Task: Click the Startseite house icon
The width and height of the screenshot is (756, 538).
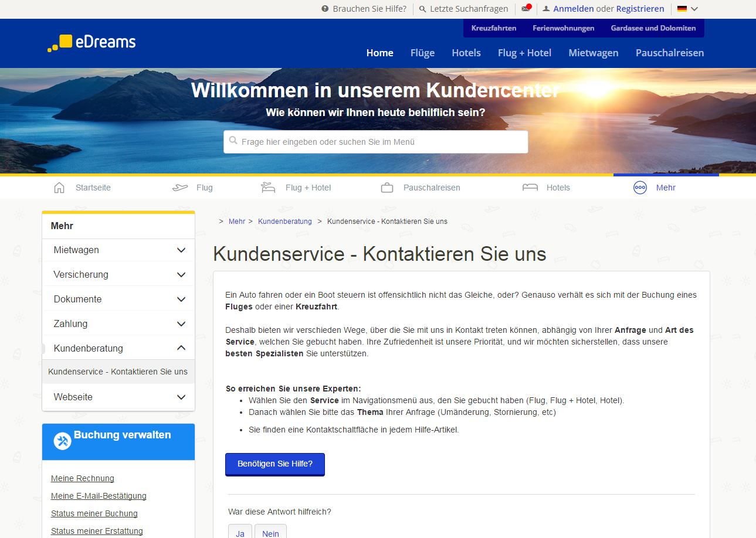Action: point(59,188)
